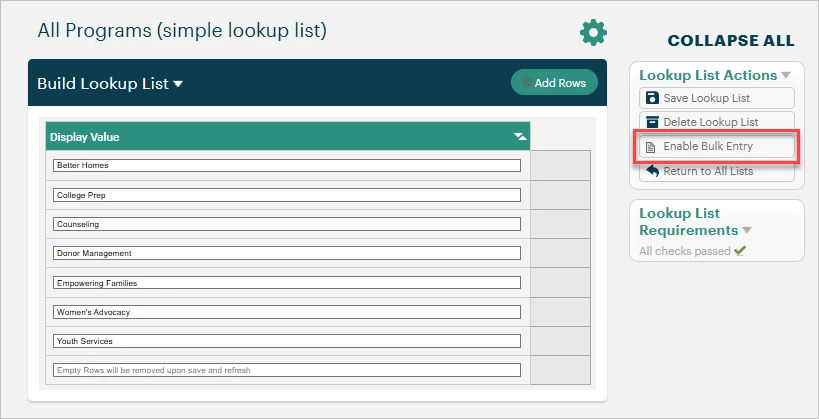The image size is (819, 419).
Task: Click the College Prep input field
Action: tap(287, 195)
